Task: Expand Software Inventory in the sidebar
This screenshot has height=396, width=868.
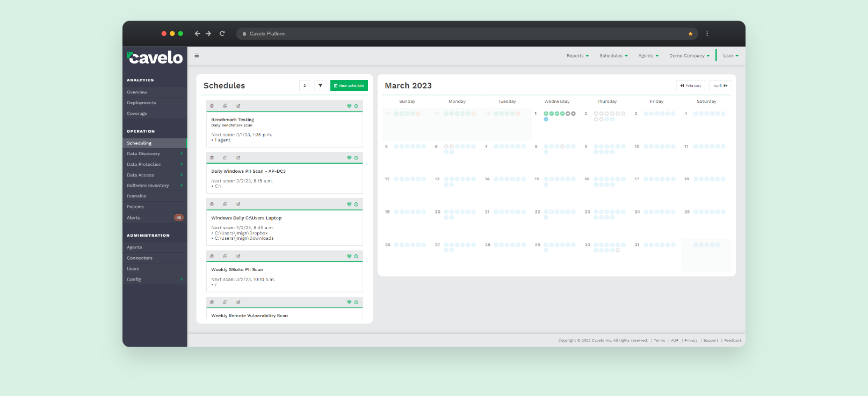Action: [155, 186]
